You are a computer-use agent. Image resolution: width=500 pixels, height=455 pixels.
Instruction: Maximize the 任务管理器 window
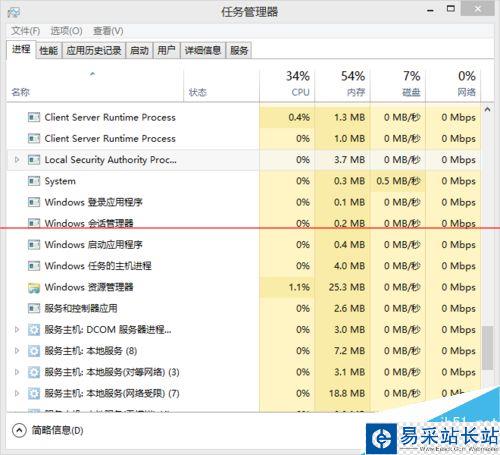451,9
